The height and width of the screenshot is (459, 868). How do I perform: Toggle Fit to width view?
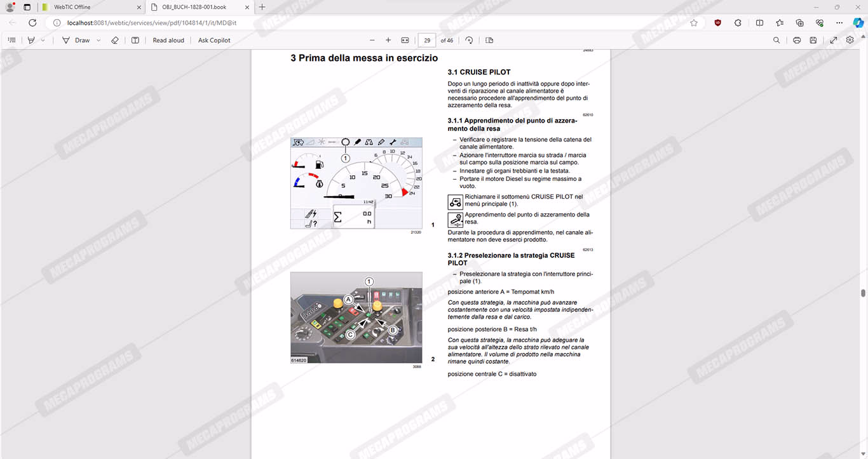pos(405,40)
